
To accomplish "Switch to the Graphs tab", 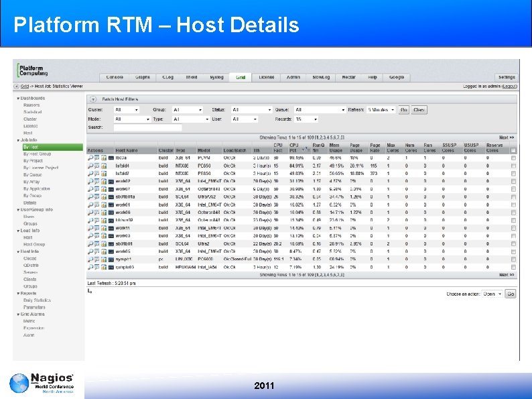I will [x=143, y=77].
